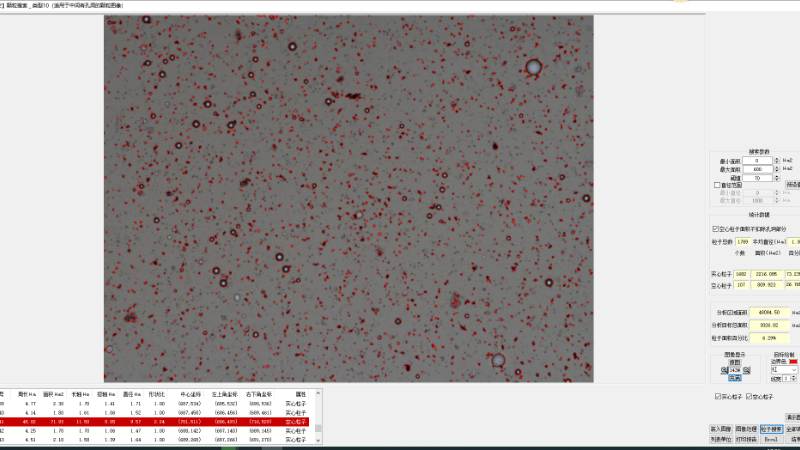Toggle the solid particles (实心粒子) checkbox

[717, 397]
